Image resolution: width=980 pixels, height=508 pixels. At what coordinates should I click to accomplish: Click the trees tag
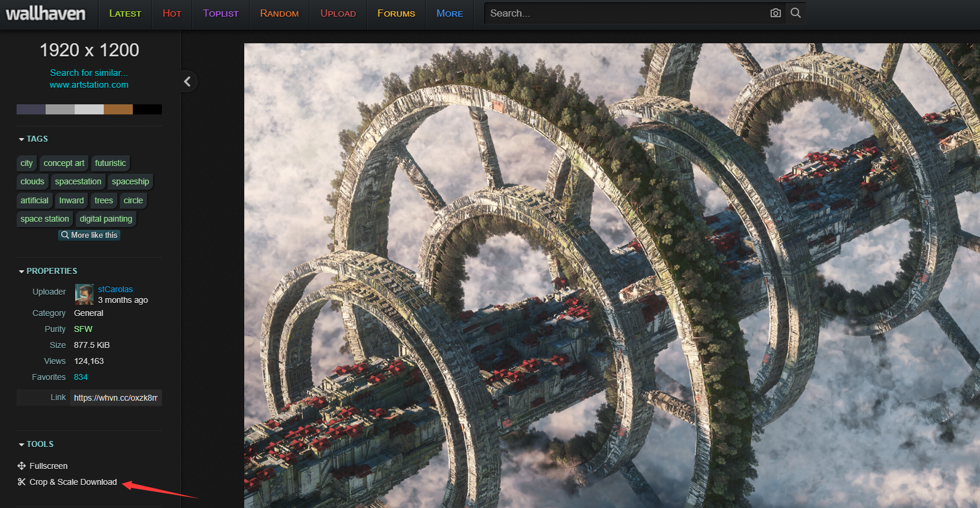[x=104, y=200]
